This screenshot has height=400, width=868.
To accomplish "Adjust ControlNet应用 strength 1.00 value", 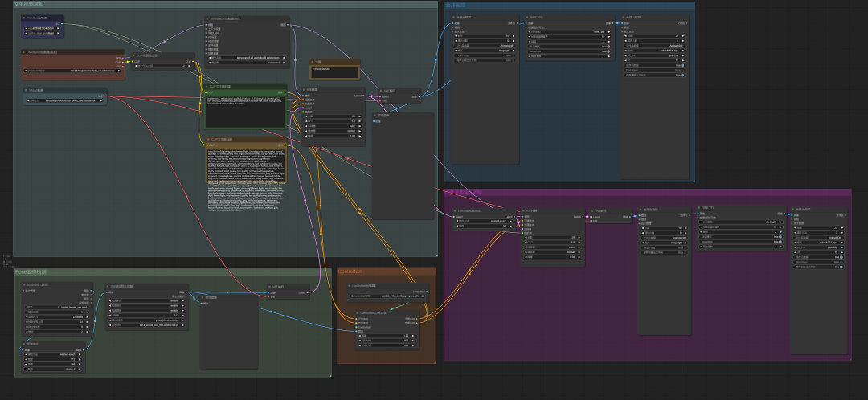I will pos(387,335).
